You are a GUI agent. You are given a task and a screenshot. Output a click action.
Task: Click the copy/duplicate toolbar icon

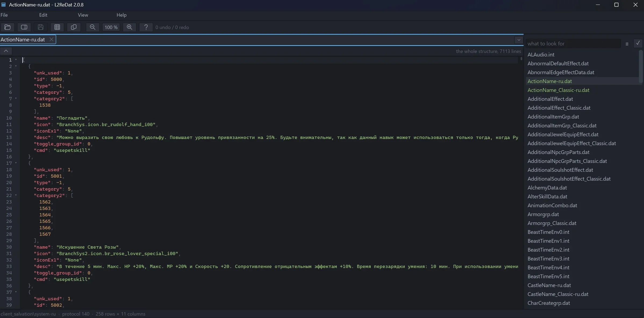pyautogui.click(x=74, y=27)
